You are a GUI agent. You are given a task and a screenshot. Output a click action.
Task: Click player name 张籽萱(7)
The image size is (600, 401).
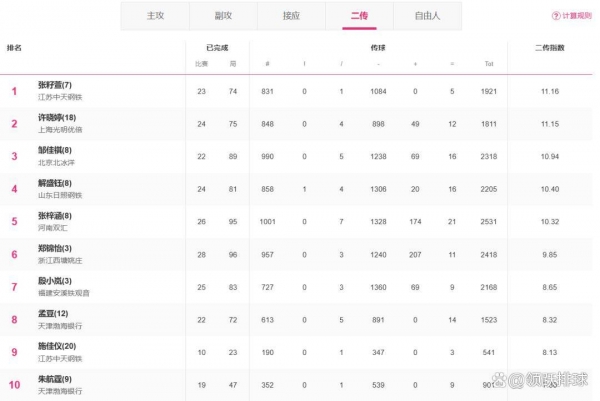pyautogui.click(x=54, y=85)
